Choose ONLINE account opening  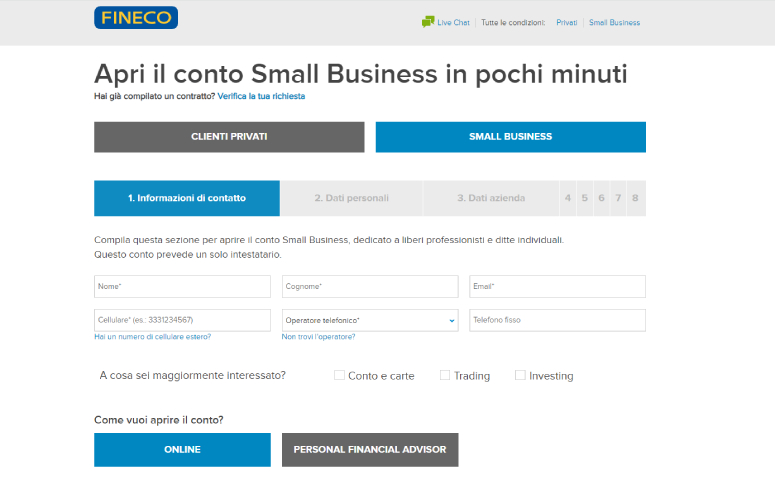(182, 450)
